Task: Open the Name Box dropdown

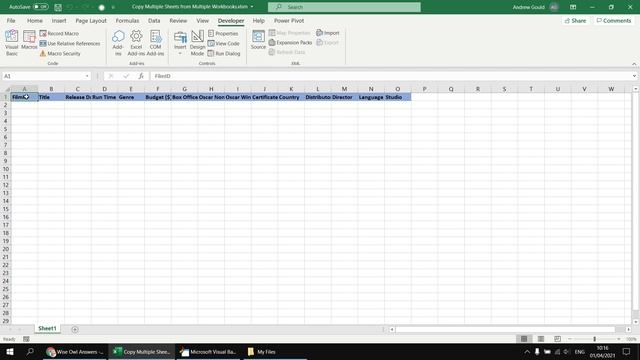Action: [x=87, y=76]
